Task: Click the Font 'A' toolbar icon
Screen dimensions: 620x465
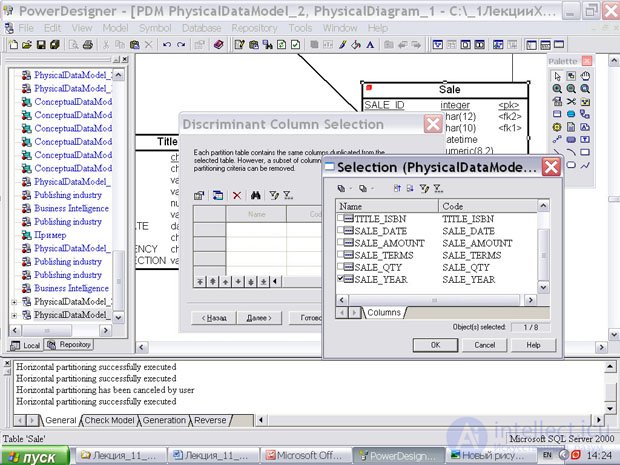Action: pos(370,45)
